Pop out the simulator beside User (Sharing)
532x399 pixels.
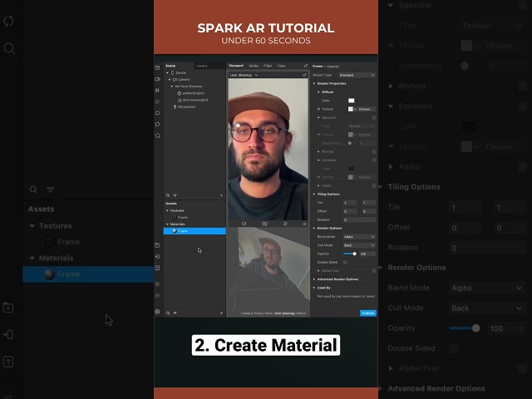tap(304, 75)
